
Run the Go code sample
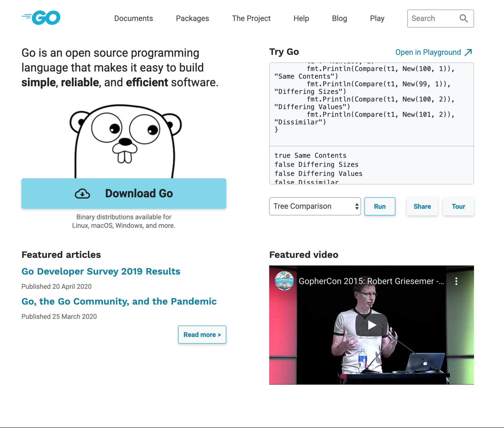[x=380, y=206]
